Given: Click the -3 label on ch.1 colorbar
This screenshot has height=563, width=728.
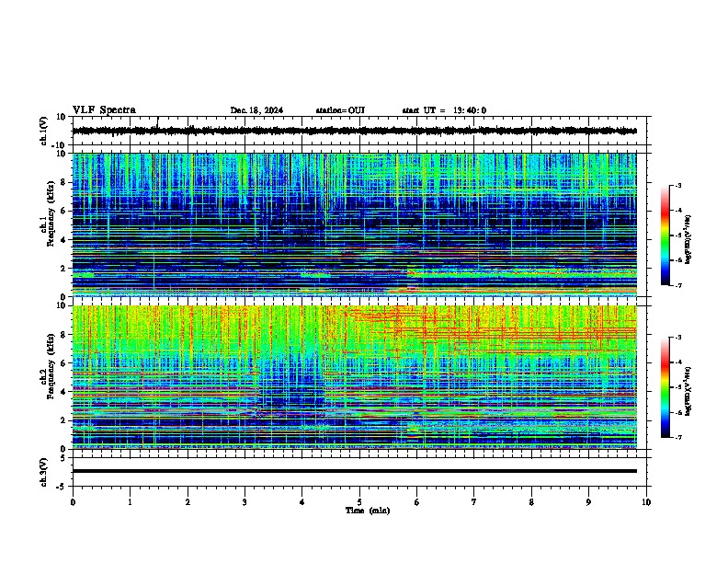Looking at the screenshot, I should (x=678, y=186).
